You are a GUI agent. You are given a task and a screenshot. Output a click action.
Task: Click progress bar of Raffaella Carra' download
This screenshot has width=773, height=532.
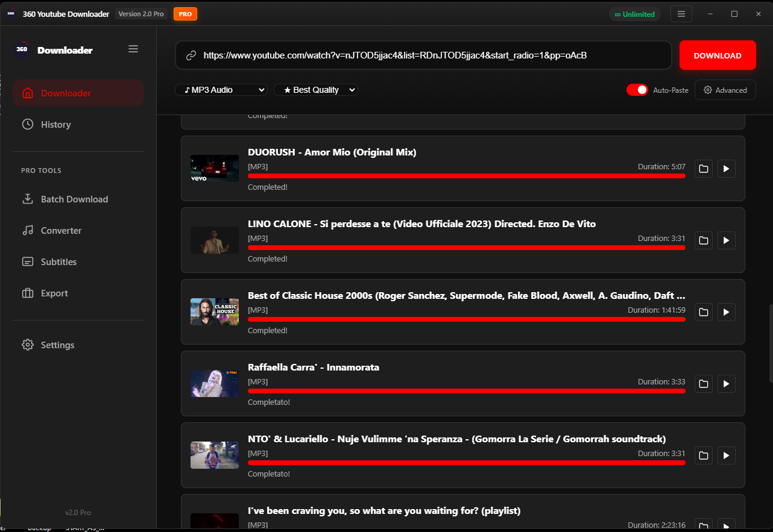coord(466,391)
